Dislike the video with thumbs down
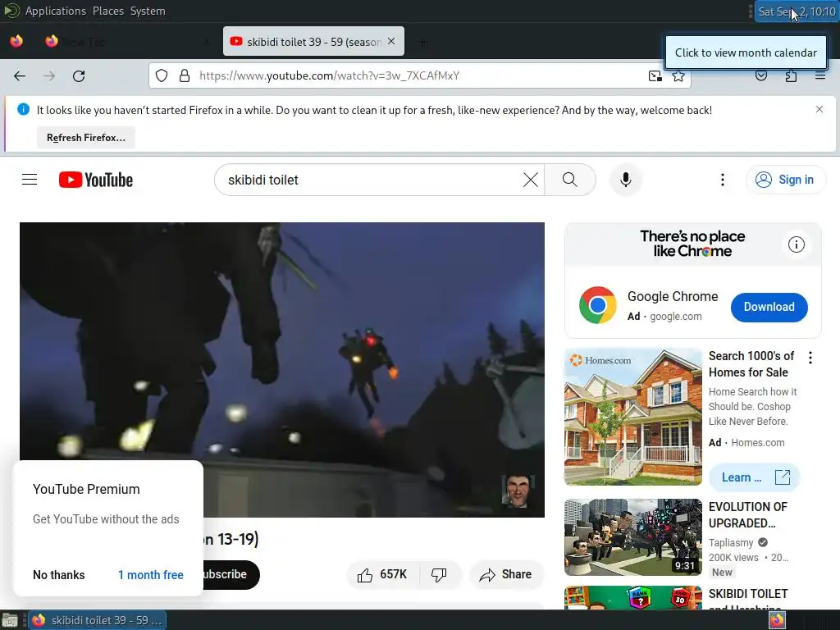 (x=439, y=575)
